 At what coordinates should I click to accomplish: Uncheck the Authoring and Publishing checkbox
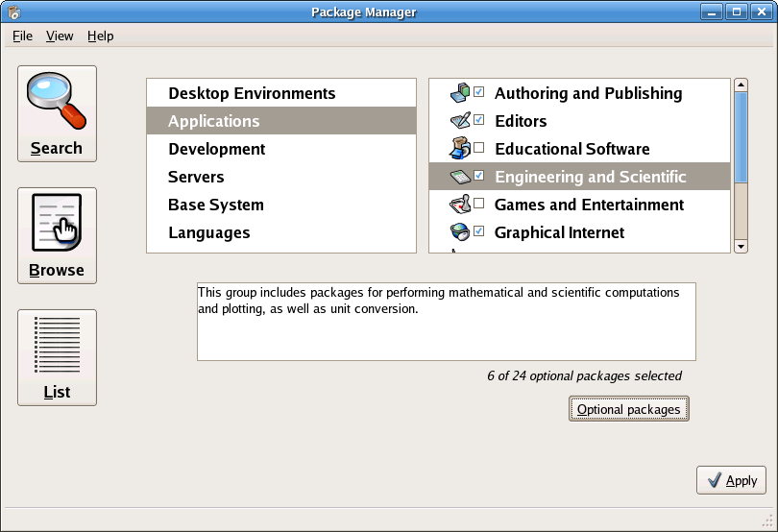pyautogui.click(x=479, y=92)
